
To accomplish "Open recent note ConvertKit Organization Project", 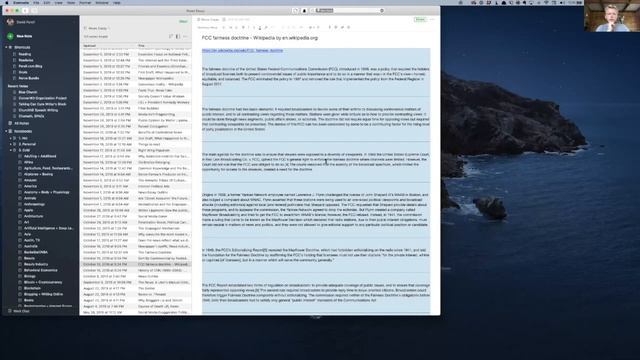I will (42, 98).
